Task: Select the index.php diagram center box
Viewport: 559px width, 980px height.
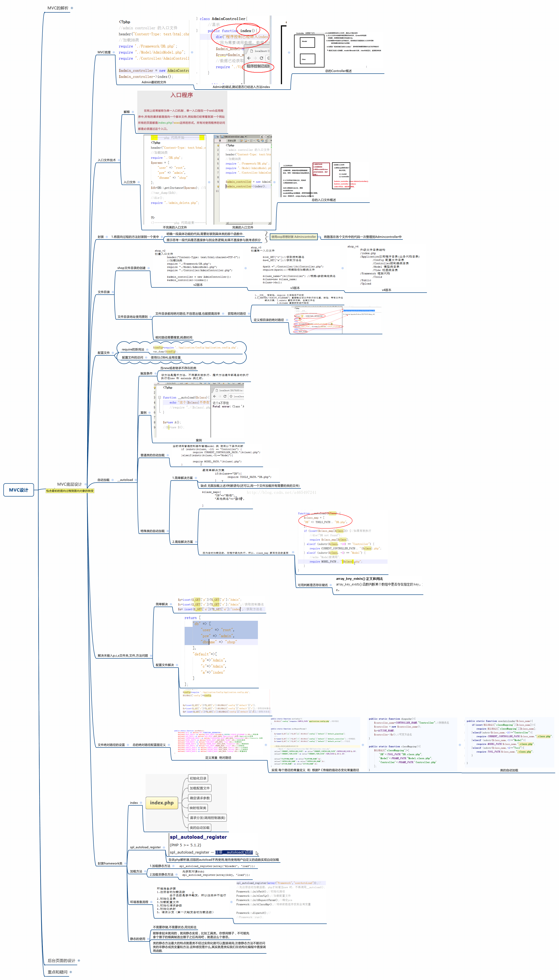Action: tap(162, 803)
